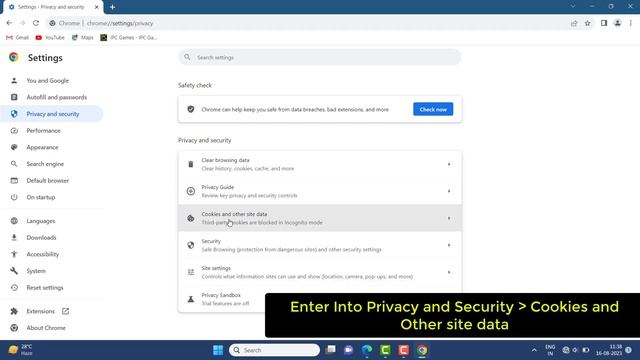The width and height of the screenshot is (640, 360).
Task: Open Languages settings
Action: click(41, 221)
